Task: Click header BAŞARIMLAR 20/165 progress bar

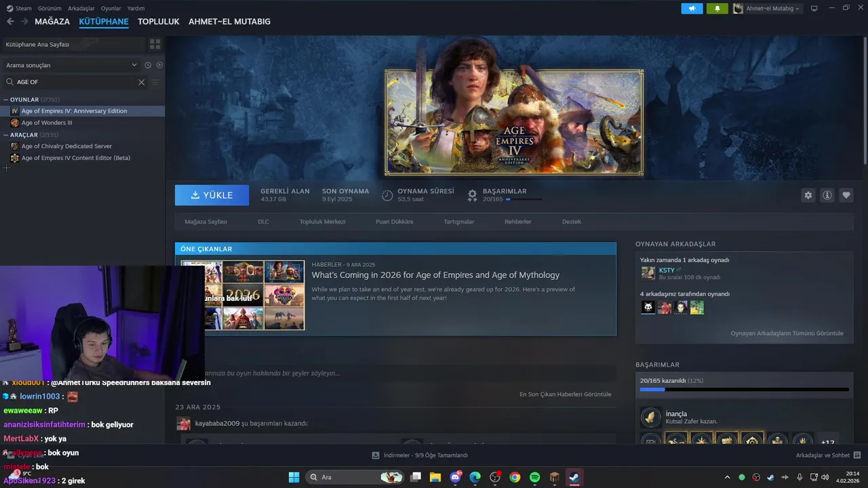Action: point(524,199)
